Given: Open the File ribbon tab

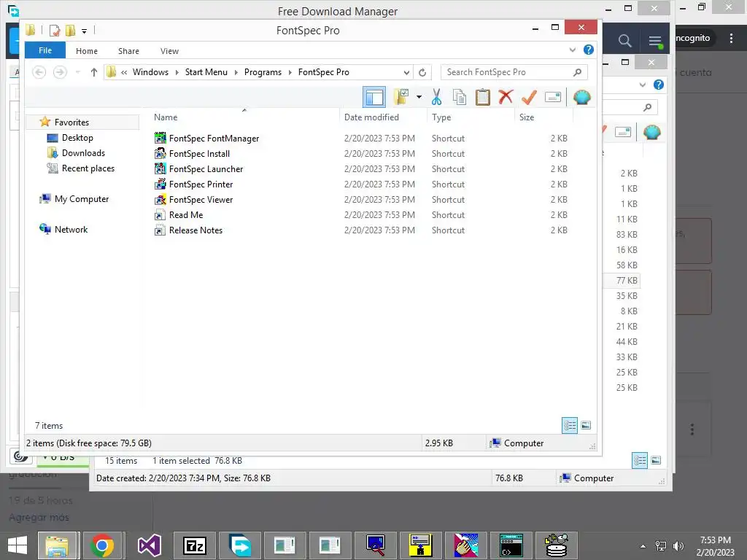Looking at the screenshot, I should click(45, 50).
